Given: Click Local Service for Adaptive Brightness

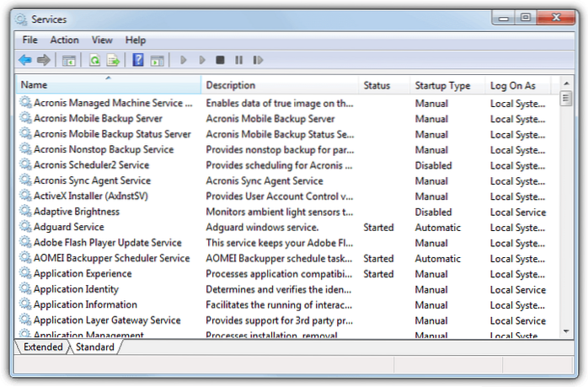Looking at the screenshot, I should click(x=518, y=212).
